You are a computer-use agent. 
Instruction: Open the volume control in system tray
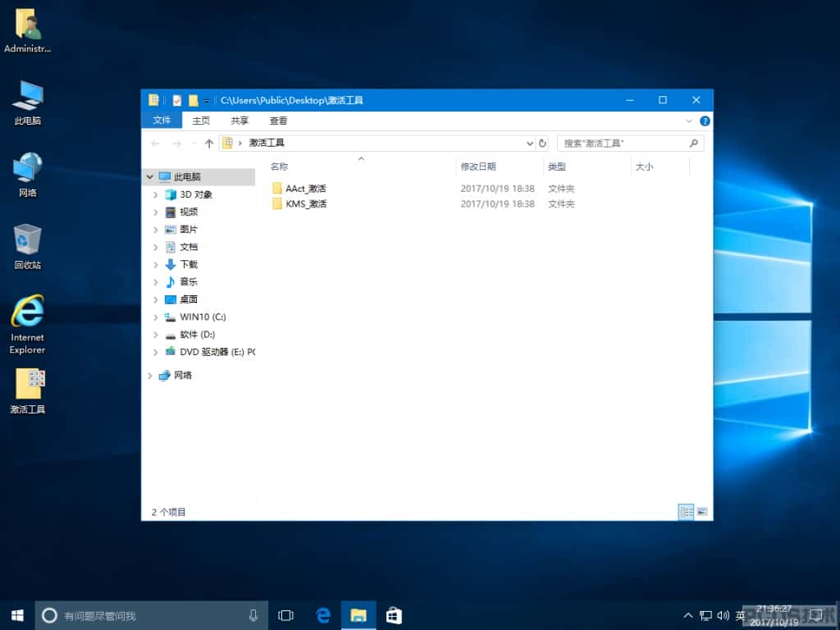[x=724, y=615]
